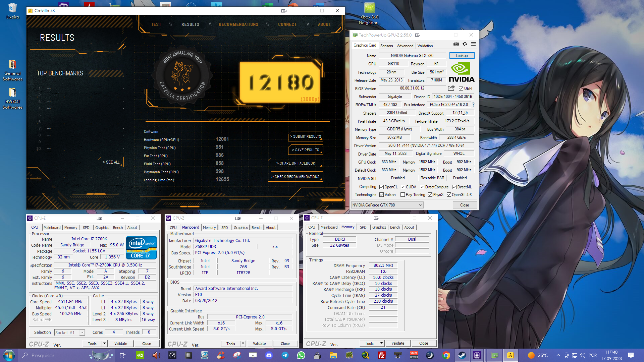Open Task View from taskbar
The height and width of the screenshot is (362, 644).
tap(122, 355)
